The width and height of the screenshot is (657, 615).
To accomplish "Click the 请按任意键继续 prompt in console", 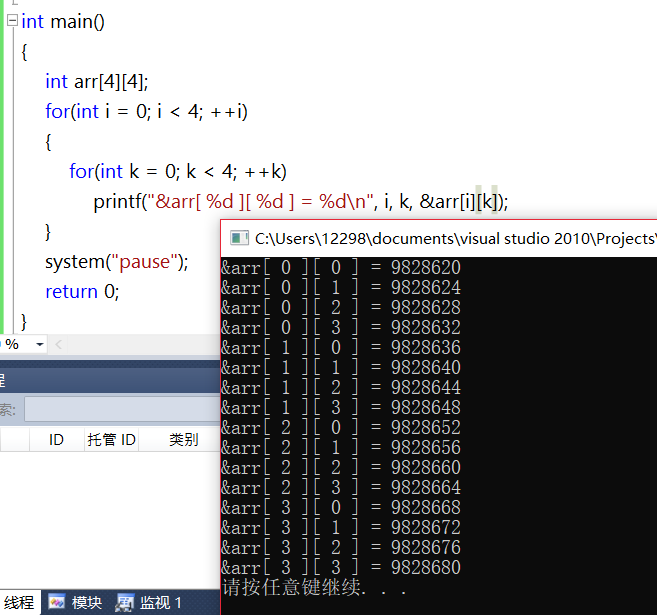I will [314, 587].
